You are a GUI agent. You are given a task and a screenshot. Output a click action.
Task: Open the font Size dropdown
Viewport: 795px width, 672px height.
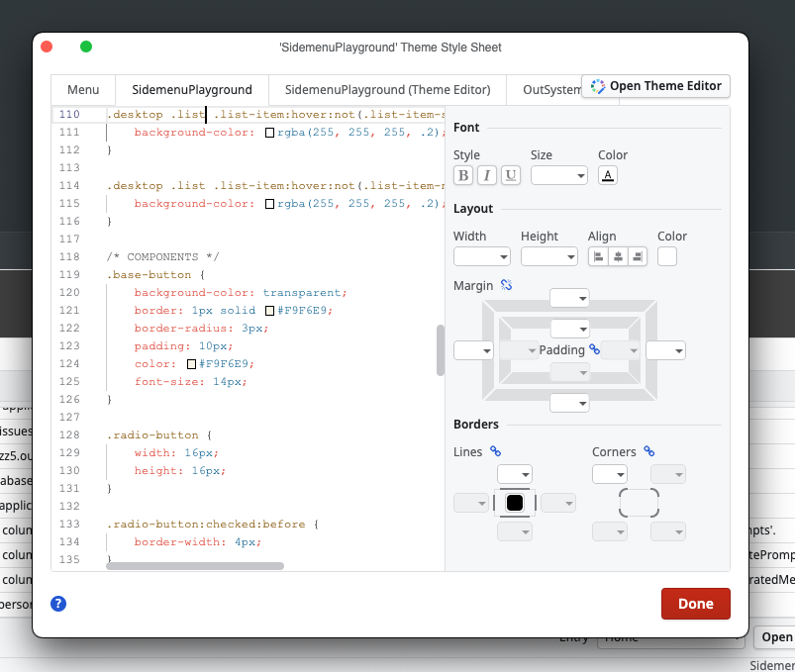(558, 176)
